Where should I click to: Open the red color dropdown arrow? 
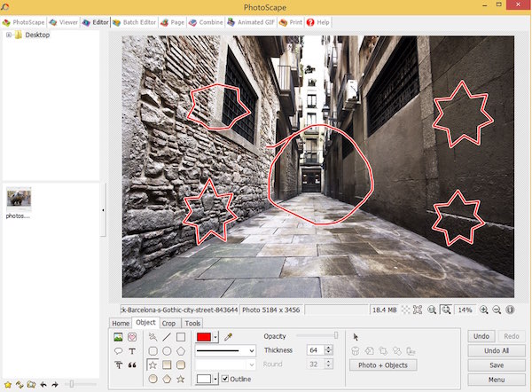215,337
